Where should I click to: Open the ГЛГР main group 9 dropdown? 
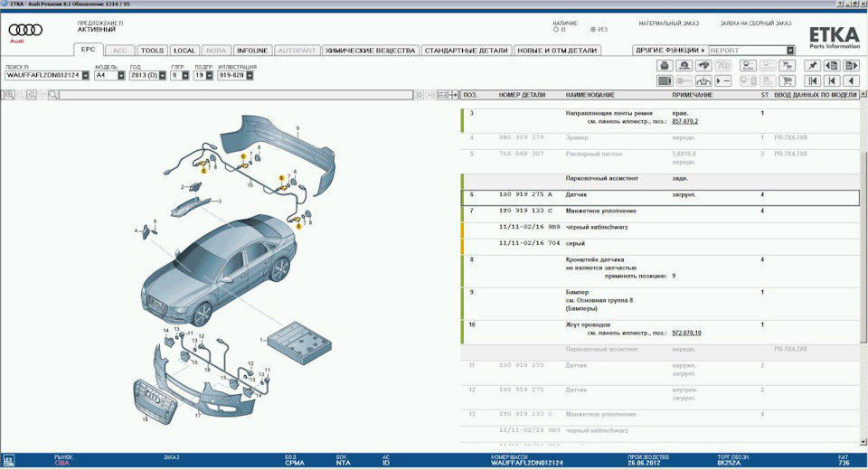click(186, 75)
